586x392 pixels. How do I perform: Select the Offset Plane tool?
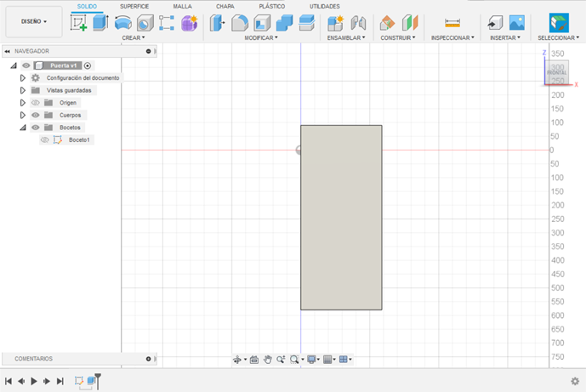[387, 23]
